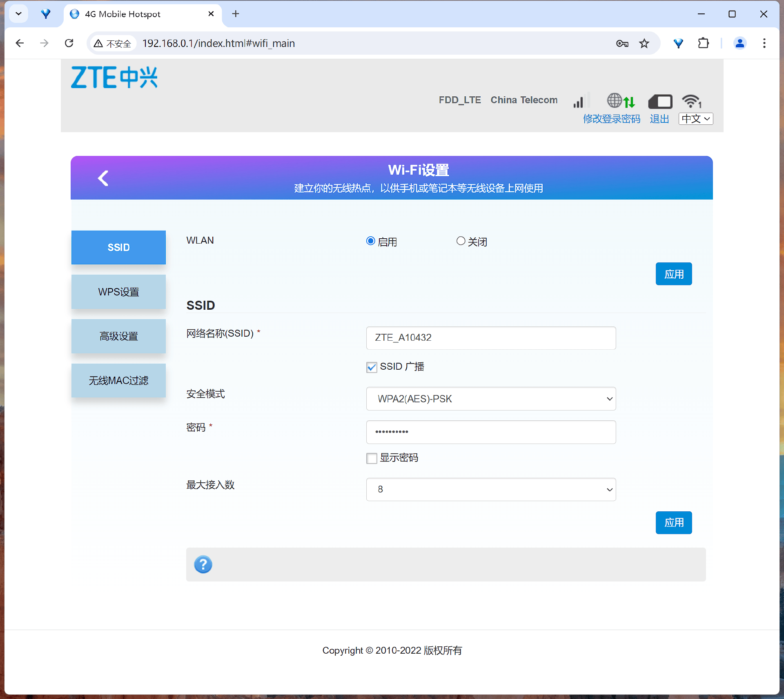Image resolution: width=784 pixels, height=699 pixels.
Task: Open the help tooltip via question mark icon
Action: [203, 564]
